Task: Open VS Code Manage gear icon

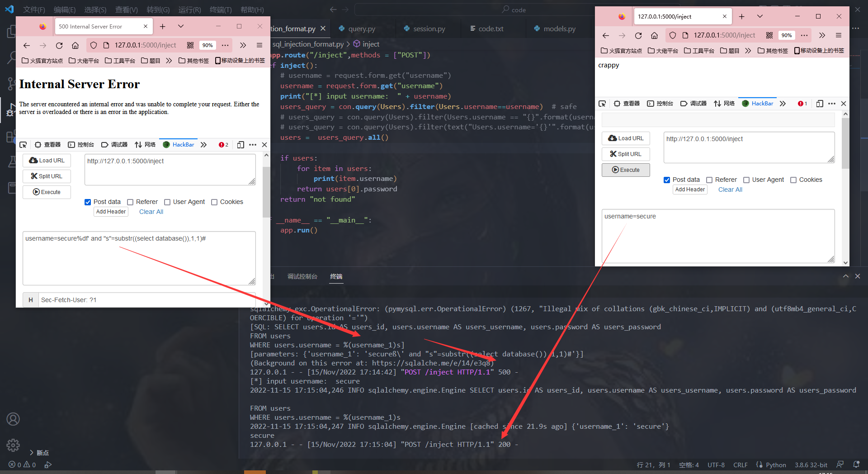Action: 13,446
